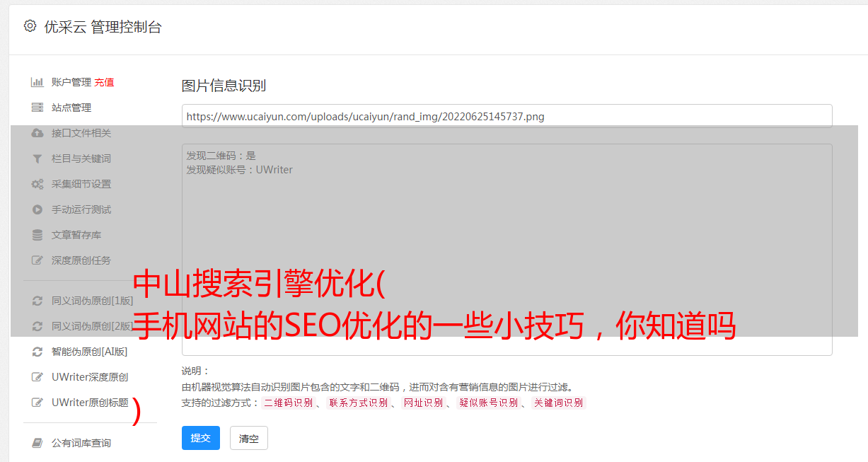
Task: Click the image URL input field
Action: 507,116
